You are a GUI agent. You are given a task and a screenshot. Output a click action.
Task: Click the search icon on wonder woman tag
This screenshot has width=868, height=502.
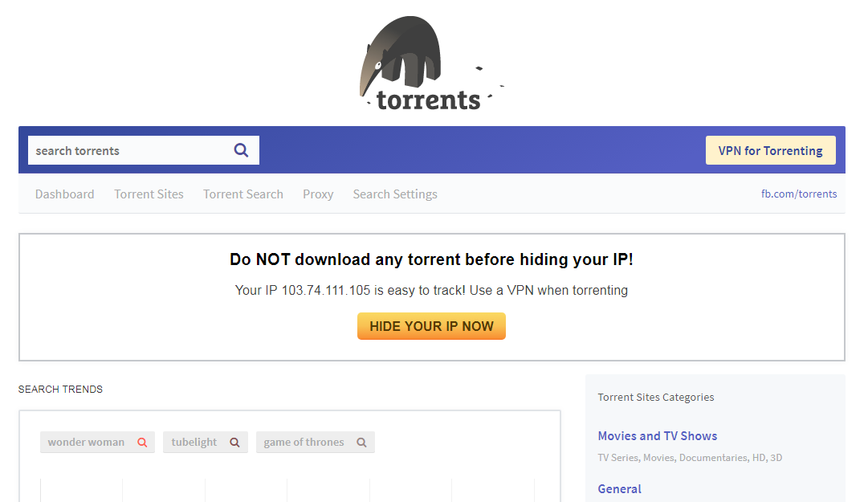(142, 443)
